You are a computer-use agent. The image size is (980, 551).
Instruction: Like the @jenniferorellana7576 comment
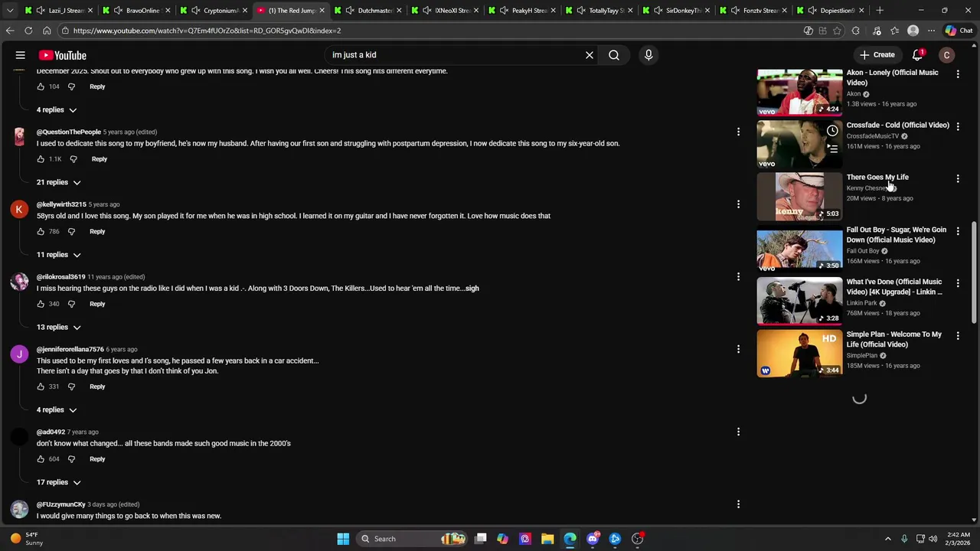pos(41,386)
